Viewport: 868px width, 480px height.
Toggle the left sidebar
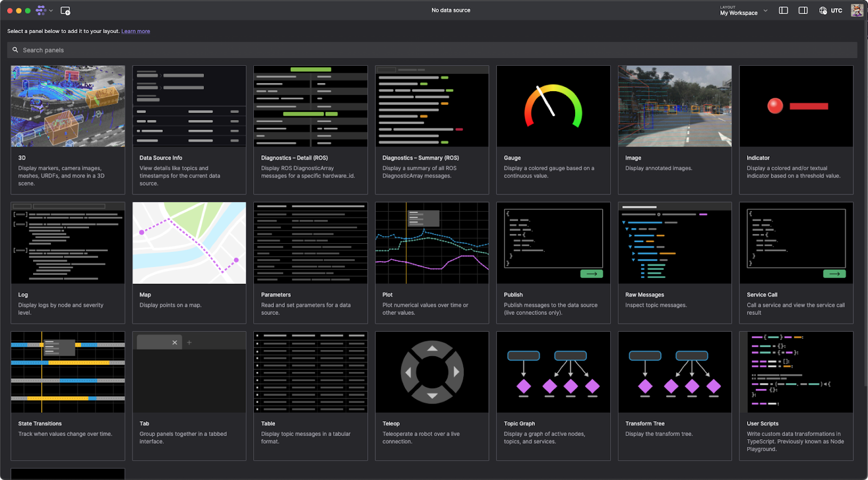783,10
